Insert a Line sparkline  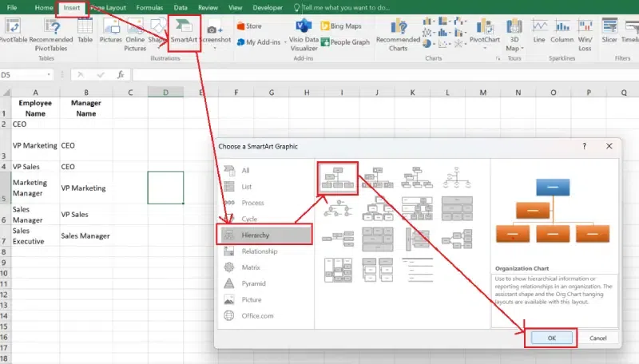539,31
